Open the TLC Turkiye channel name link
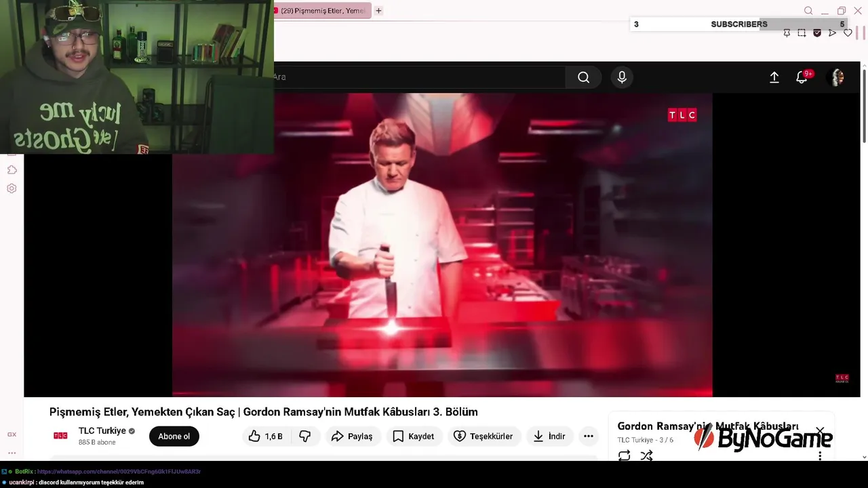The height and width of the screenshot is (488, 868). tap(102, 431)
